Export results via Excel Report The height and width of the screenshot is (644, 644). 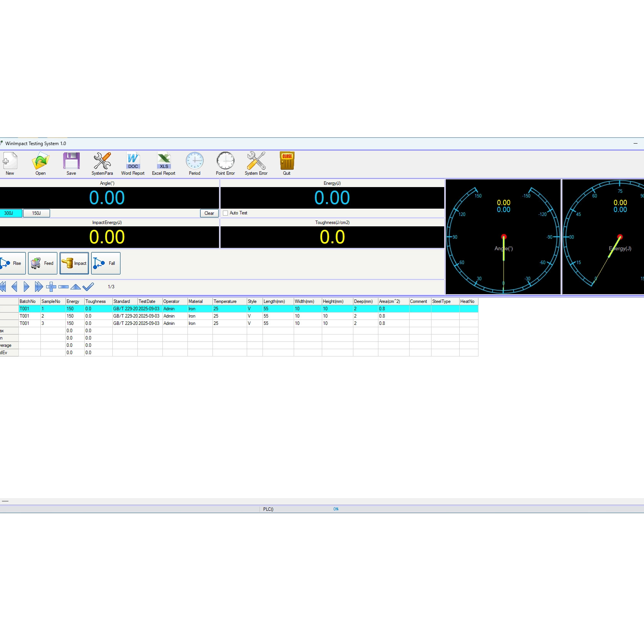164,164
